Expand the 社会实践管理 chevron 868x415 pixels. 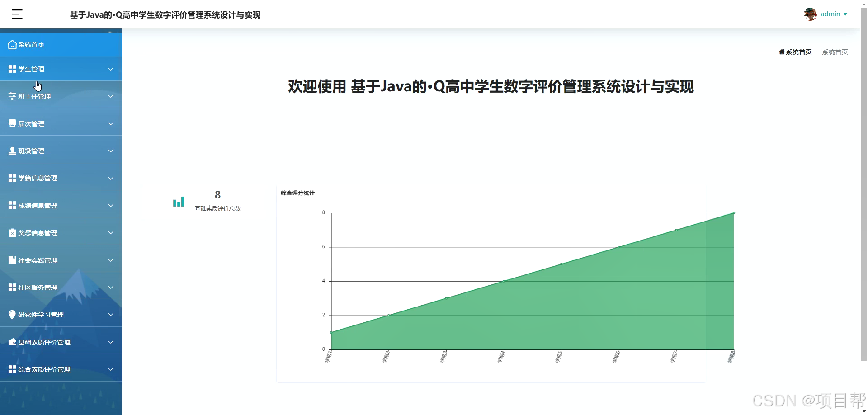(111, 260)
